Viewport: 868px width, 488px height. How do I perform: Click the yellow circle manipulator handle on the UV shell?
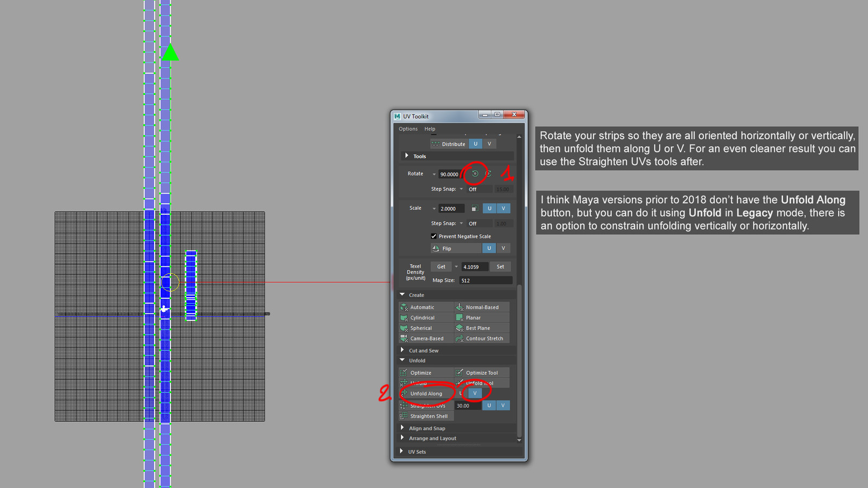[170, 282]
